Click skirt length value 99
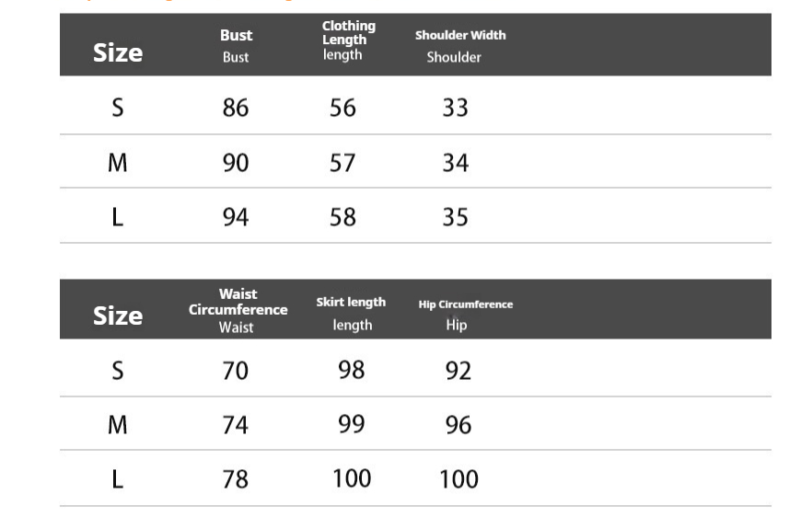Image resolution: width=812 pixels, height=517 pixels. pyautogui.click(x=352, y=424)
